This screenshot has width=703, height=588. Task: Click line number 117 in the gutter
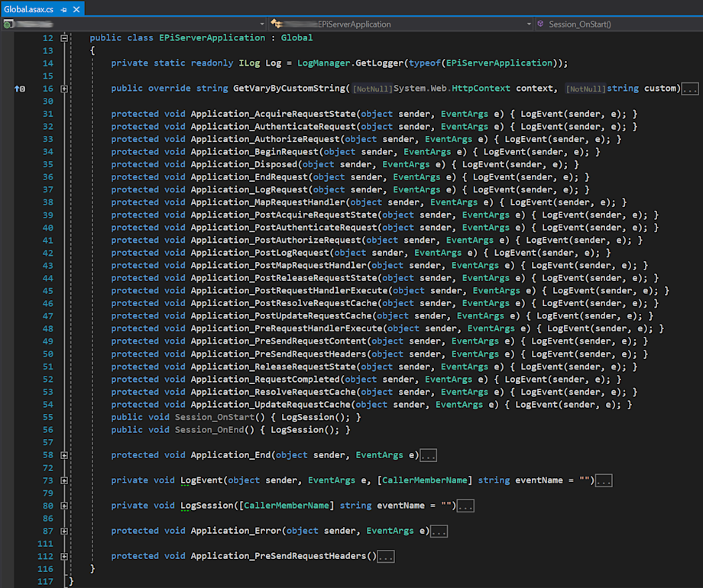coord(45,582)
